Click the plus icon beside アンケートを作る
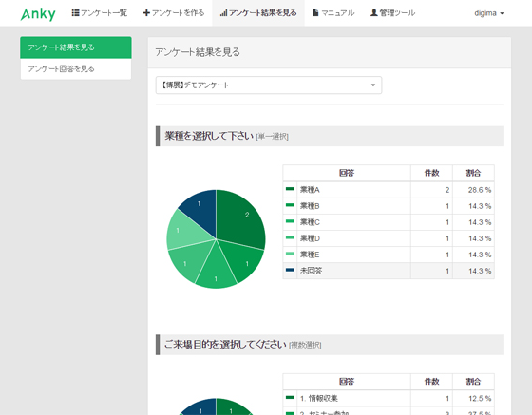Viewport: 532px width, 415px height. (146, 13)
